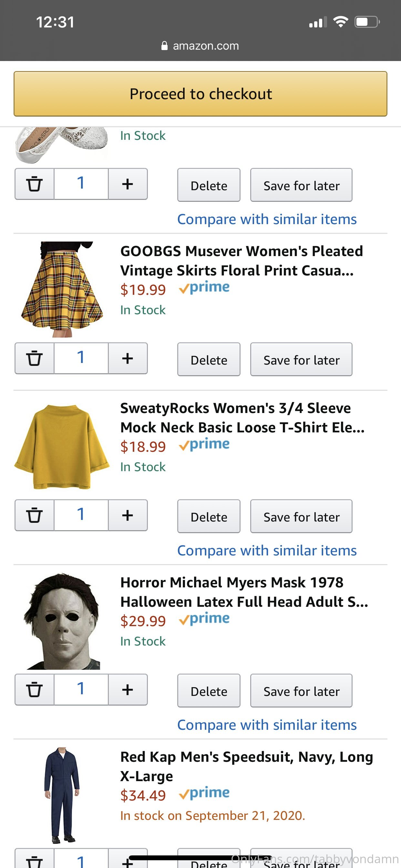Tap trash icon for SweatyRocks T-shirt
This screenshot has width=401, height=868.
[x=34, y=515]
